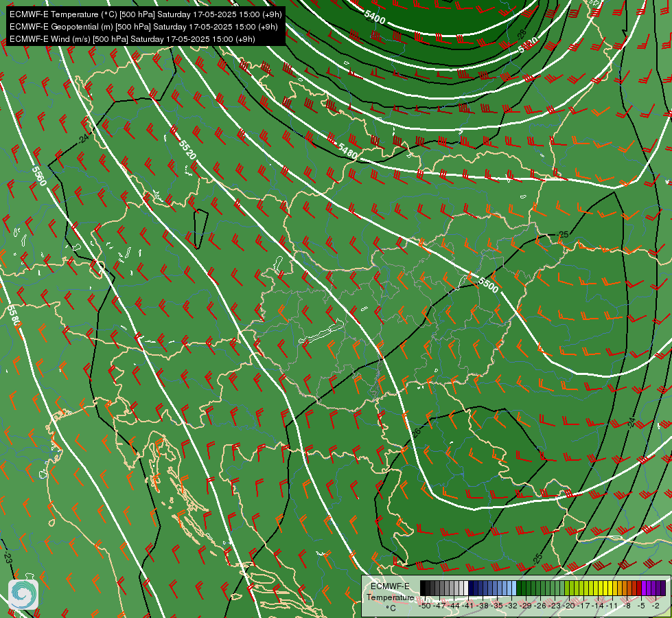Click the 5480 geopotential contour label
The height and width of the screenshot is (618, 672).
coord(347,150)
